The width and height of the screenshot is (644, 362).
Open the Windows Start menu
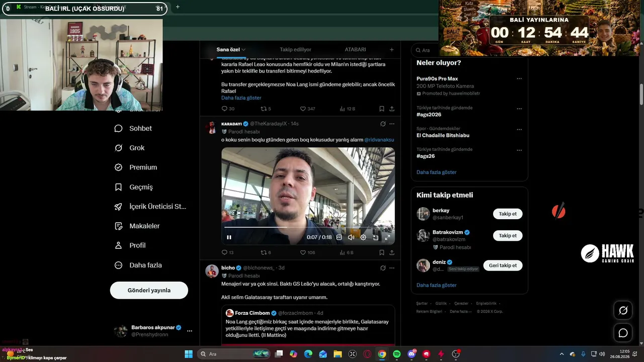[x=188, y=354]
